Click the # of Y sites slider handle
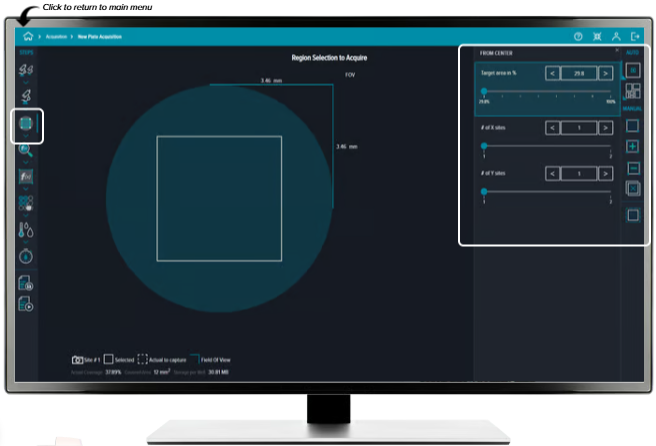The image size is (656, 446). (x=484, y=191)
